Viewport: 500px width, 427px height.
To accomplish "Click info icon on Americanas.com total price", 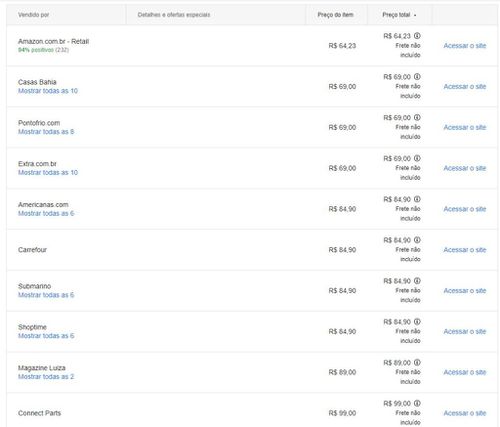I will (417, 199).
